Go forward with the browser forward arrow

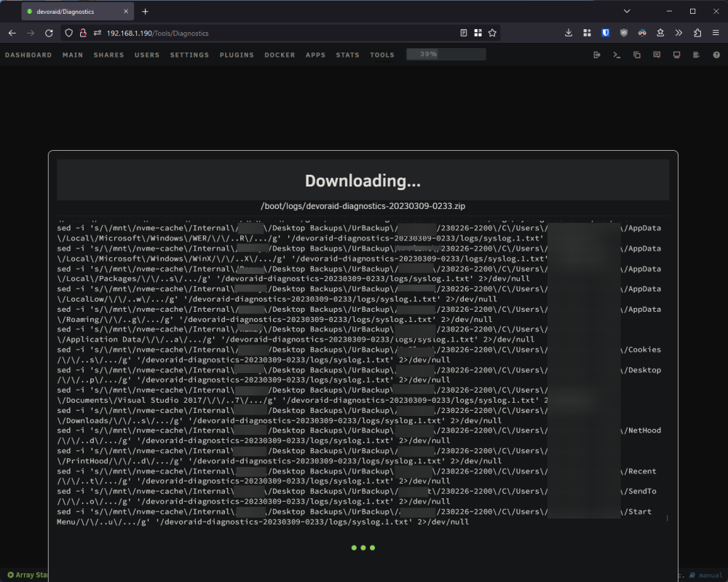(31, 33)
